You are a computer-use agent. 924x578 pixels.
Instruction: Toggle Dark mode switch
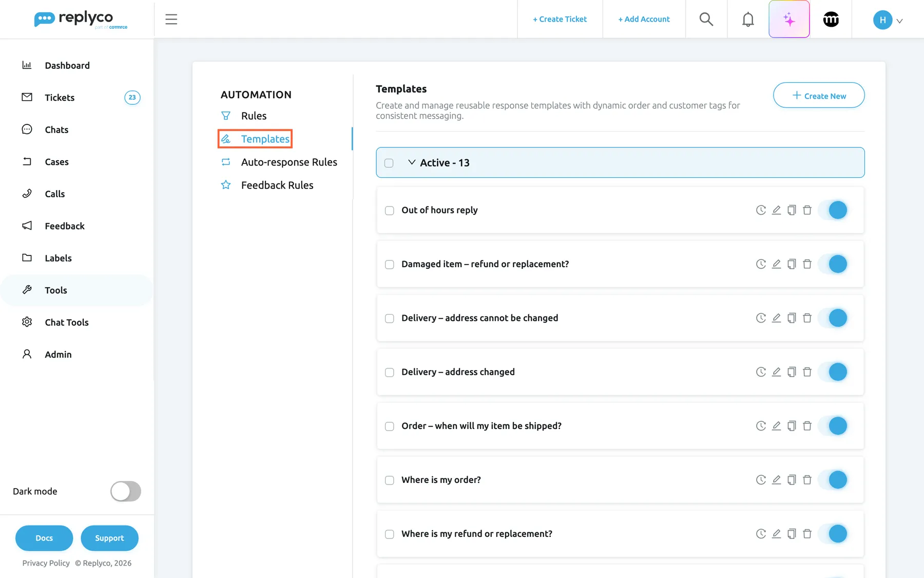coord(126,491)
